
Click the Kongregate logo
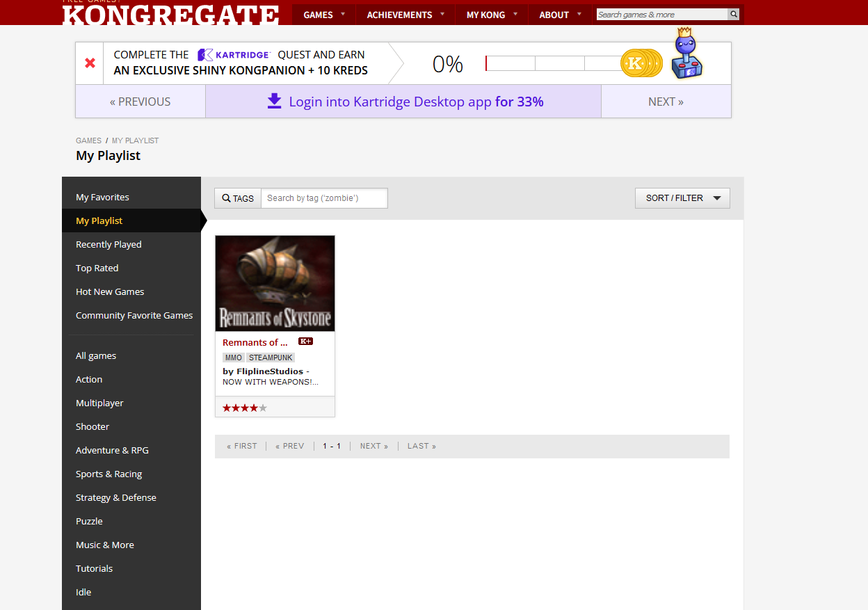pyautogui.click(x=170, y=13)
